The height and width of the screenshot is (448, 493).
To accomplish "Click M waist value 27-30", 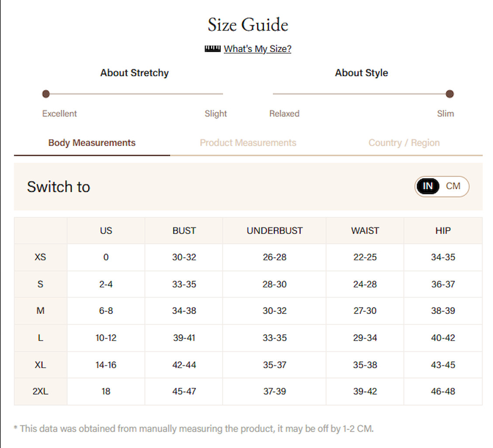I will [365, 311].
